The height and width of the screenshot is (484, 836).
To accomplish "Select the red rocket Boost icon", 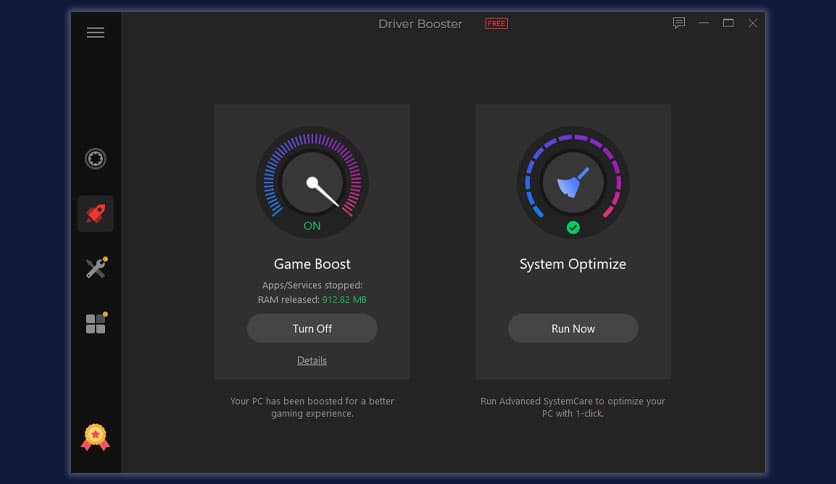I will (95, 214).
